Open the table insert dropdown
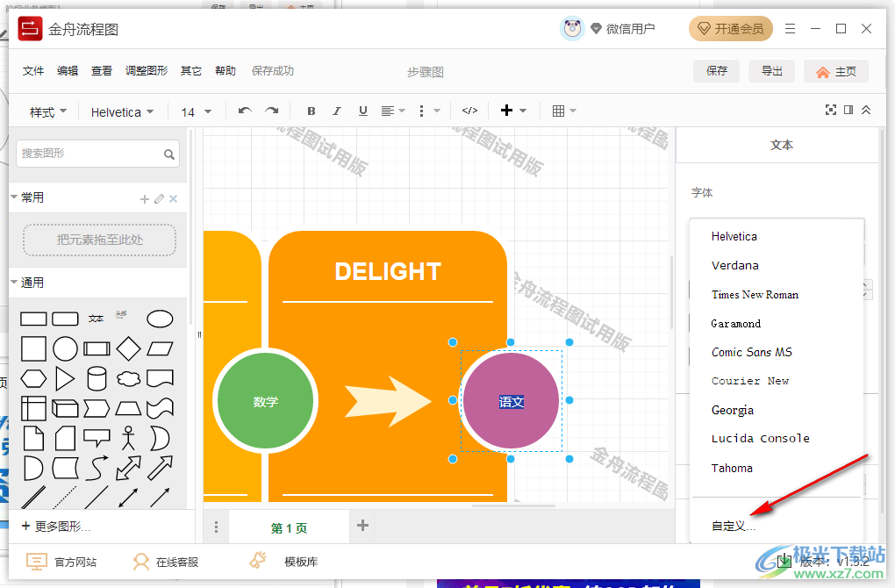Image resolution: width=895 pixels, height=588 pixels. pyautogui.click(x=564, y=111)
